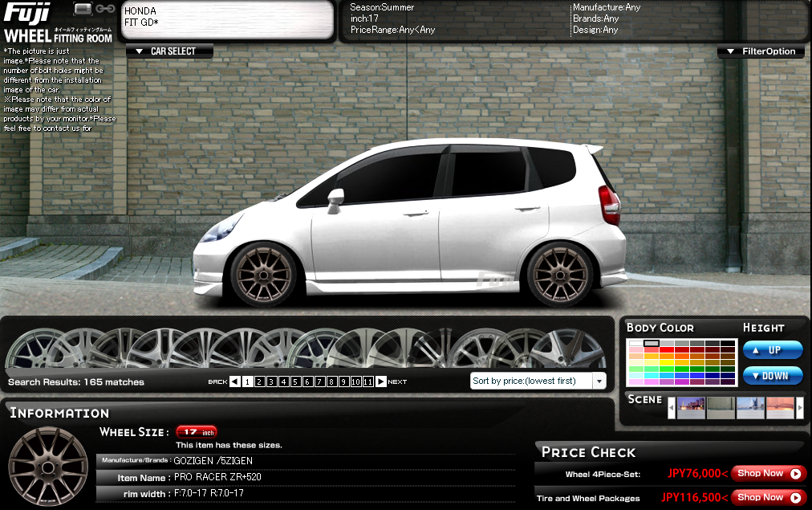Viewport: 812px width, 510px height.
Task: Select the pure orange body color swatch
Action: point(667,356)
